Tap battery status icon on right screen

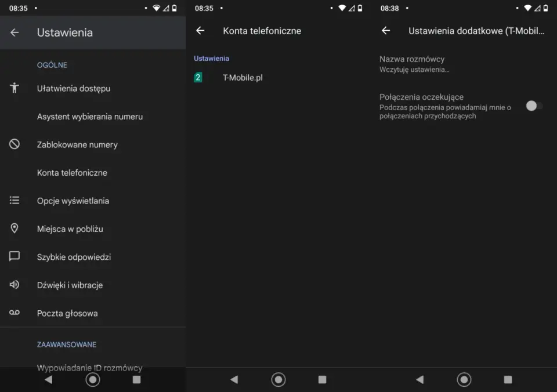[545, 8]
